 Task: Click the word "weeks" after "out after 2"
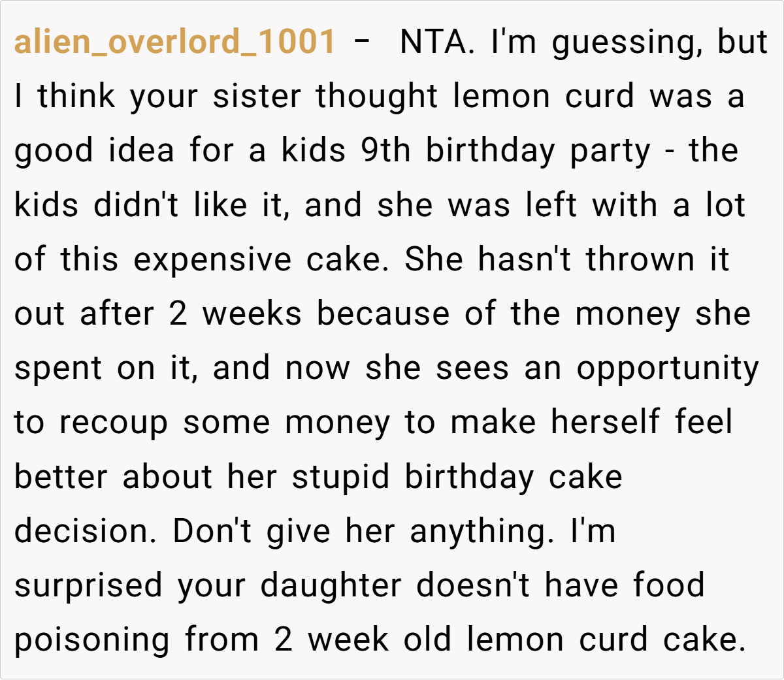click(252, 314)
